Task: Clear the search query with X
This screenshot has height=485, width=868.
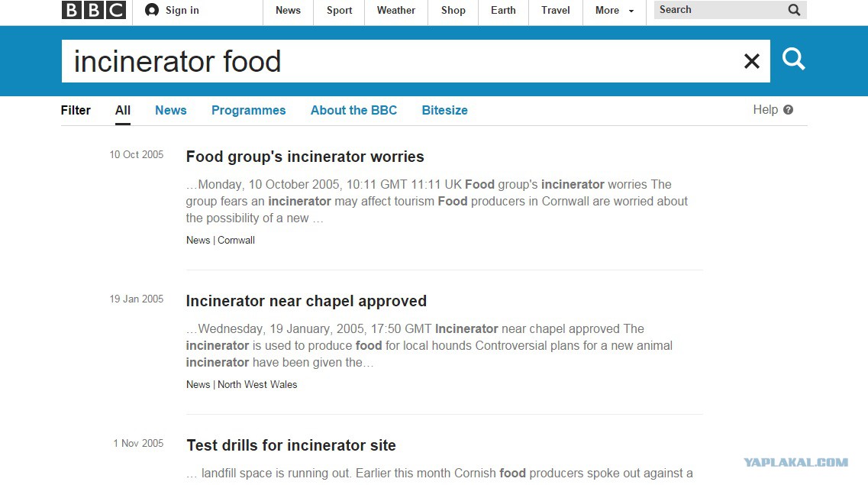Action: (x=752, y=61)
